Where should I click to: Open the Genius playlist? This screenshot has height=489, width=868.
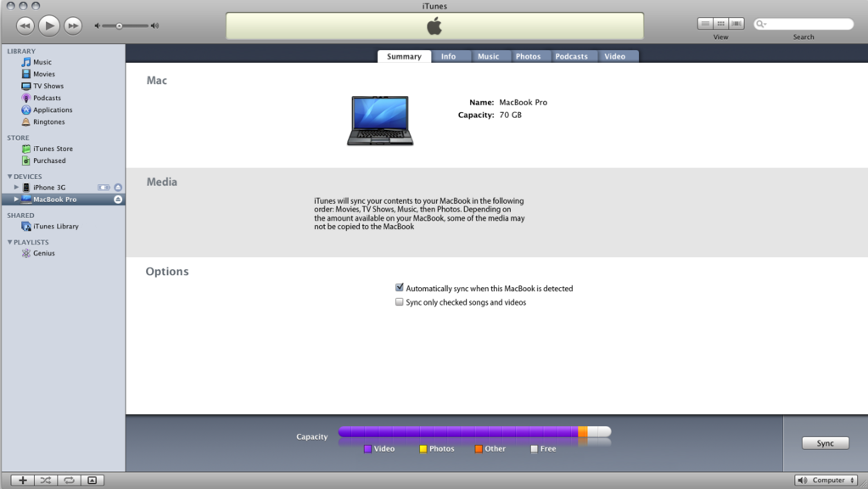click(44, 253)
